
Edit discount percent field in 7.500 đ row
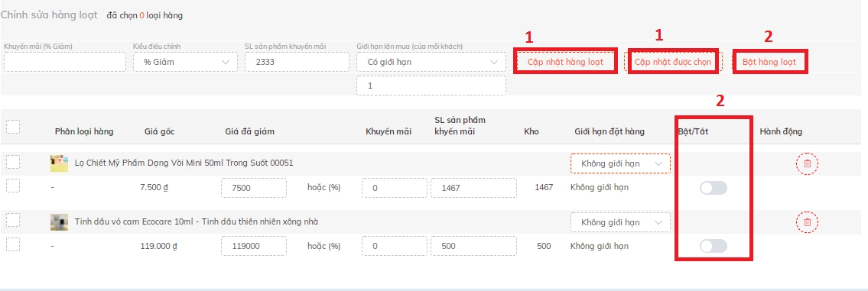[395, 188]
